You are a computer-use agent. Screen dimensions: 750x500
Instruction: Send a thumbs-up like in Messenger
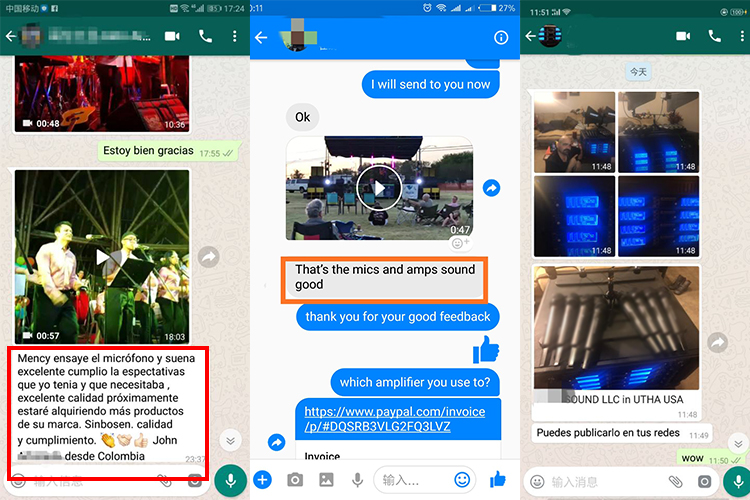[498, 478]
